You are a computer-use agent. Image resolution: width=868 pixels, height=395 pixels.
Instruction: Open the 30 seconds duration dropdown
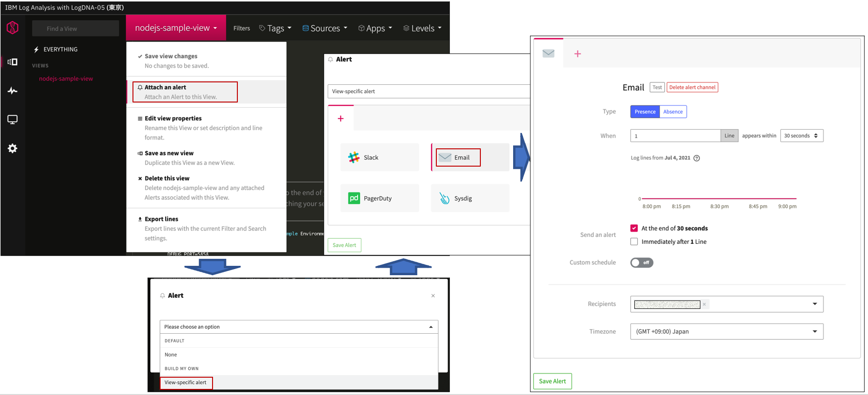pos(802,136)
